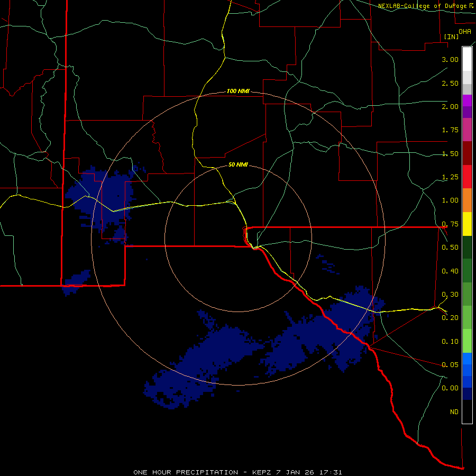The image size is (476, 476).
Task: Pick the orange 1.00 color swatch
Action: [467, 200]
